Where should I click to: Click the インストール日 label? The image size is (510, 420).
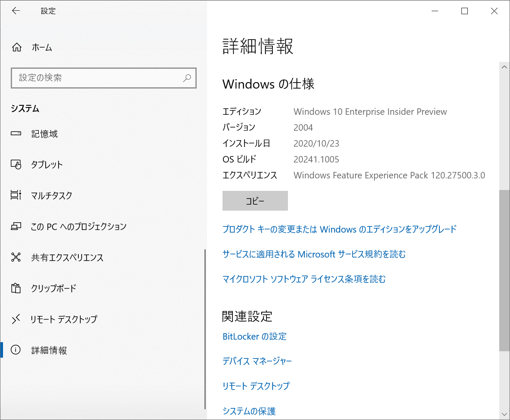pos(246,143)
